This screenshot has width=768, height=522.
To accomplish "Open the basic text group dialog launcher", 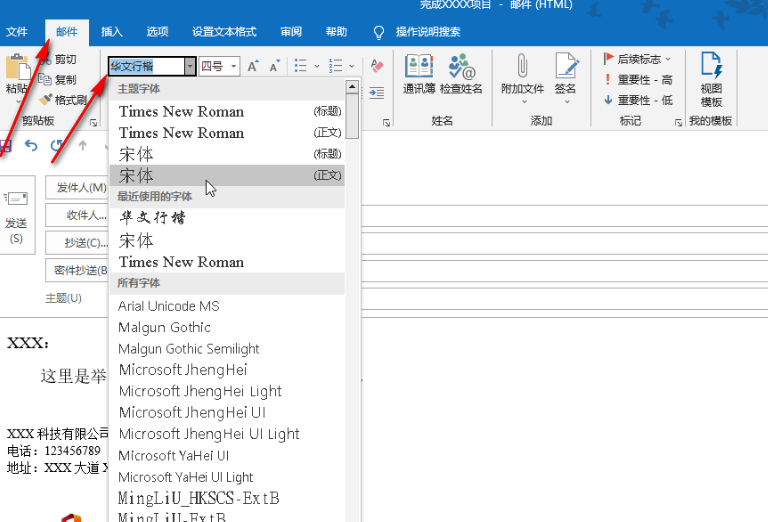I will [386, 123].
